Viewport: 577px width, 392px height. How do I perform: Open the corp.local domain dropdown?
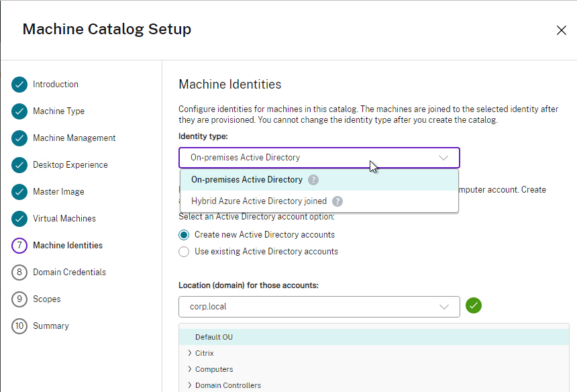point(319,307)
